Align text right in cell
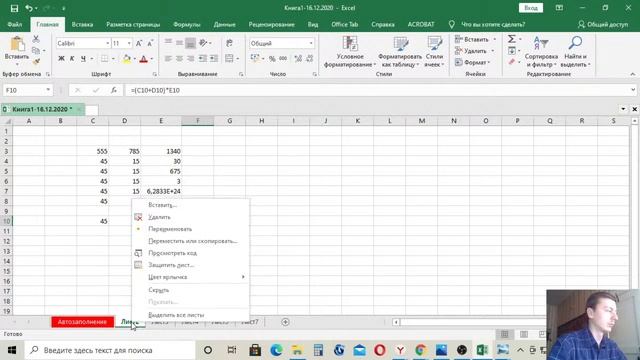The height and width of the screenshot is (360, 640). click(x=190, y=59)
